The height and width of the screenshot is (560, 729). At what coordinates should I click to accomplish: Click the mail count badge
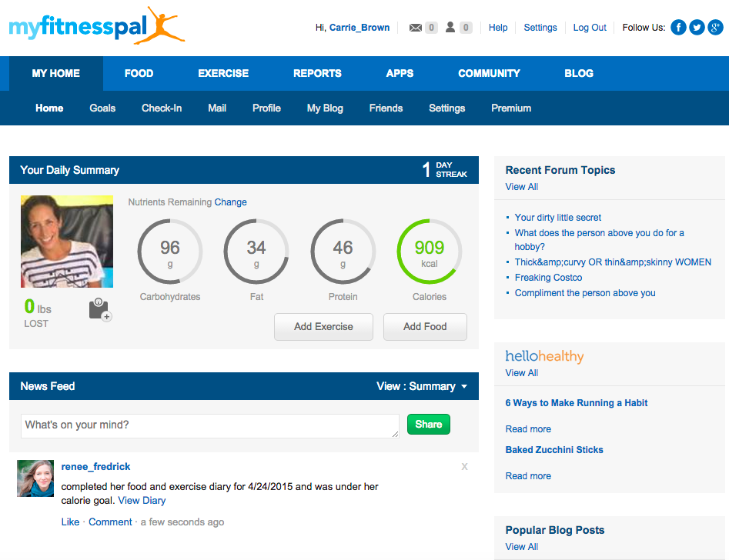point(431,28)
